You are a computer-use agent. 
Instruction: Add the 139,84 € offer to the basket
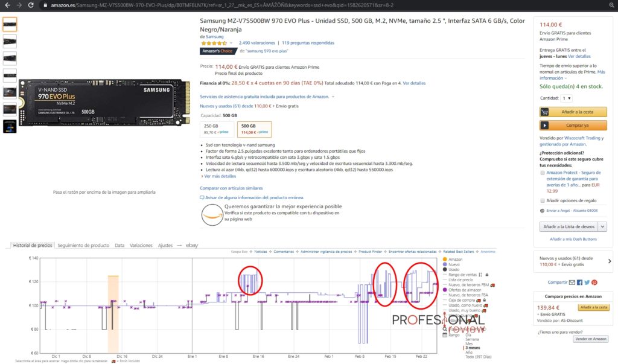pyautogui.click(x=594, y=307)
